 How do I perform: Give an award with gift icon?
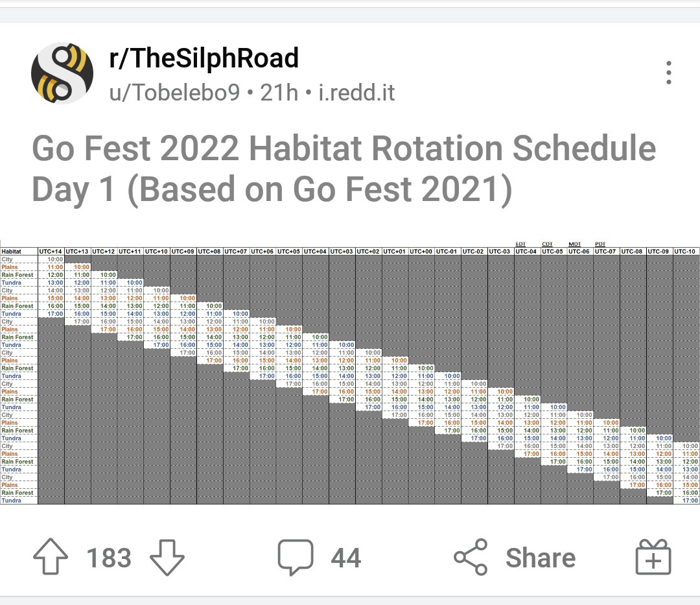[653, 557]
